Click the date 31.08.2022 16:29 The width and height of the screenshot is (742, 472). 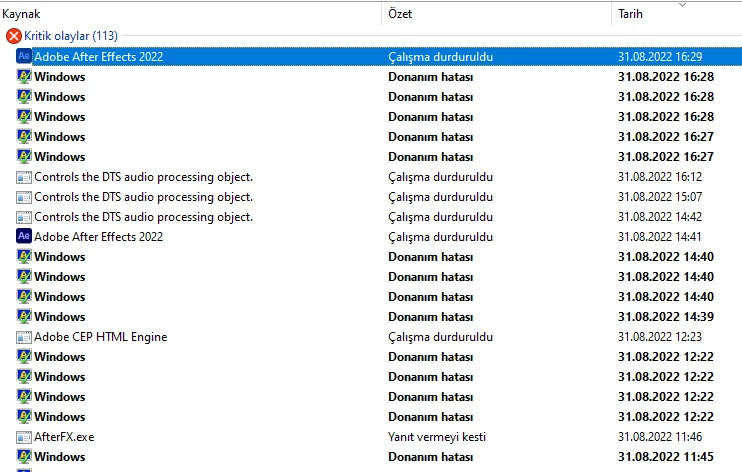tap(660, 57)
